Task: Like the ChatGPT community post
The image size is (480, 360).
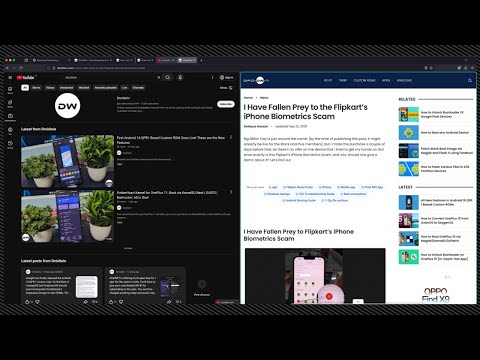Action: pyautogui.click(x=111, y=302)
